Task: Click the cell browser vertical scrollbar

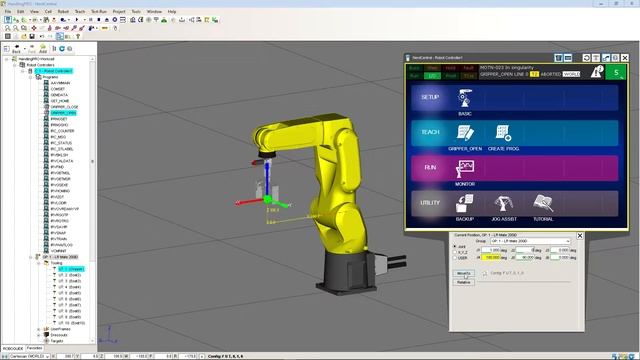Action: tap(92, 200)
